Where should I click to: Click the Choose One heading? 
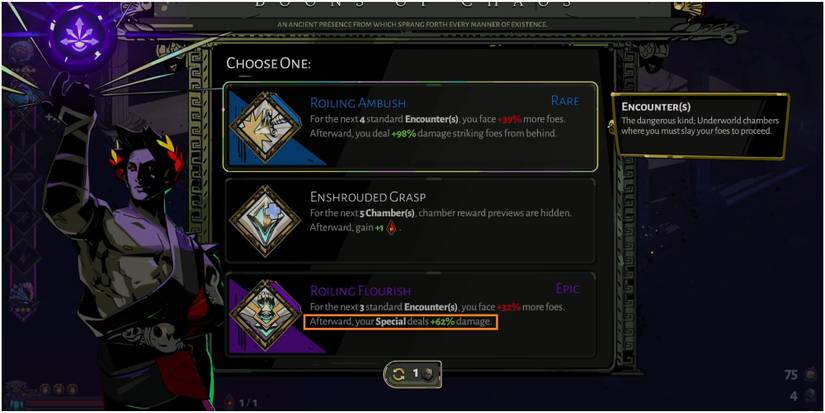coord(268,64)
